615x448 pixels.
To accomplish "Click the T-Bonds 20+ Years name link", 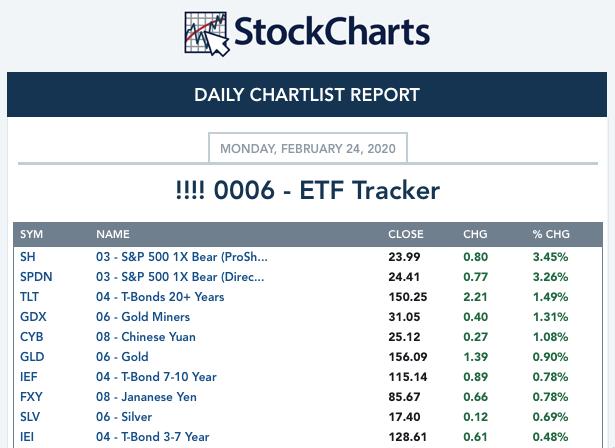I will [x=160, y=297].
